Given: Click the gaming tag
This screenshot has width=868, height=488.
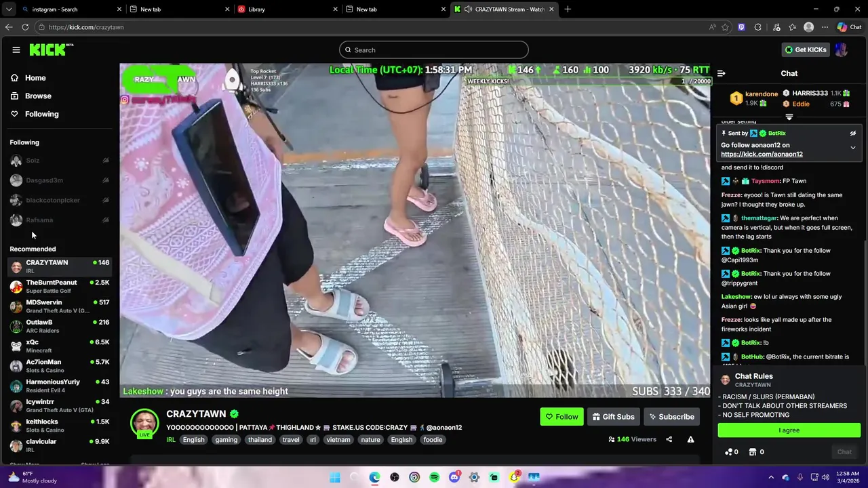Looking at the screenshot, I should [226, 440].
